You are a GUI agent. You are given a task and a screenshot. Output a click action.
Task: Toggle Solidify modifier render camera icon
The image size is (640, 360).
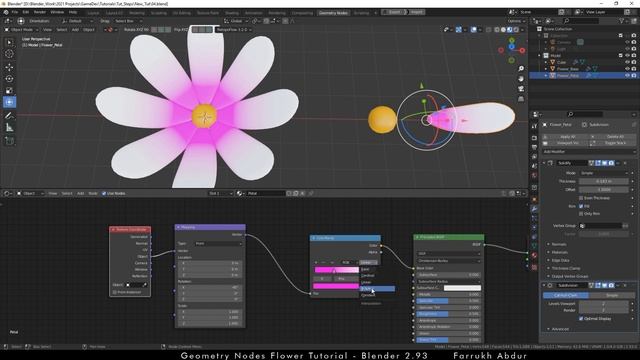(x=611, y=163)
